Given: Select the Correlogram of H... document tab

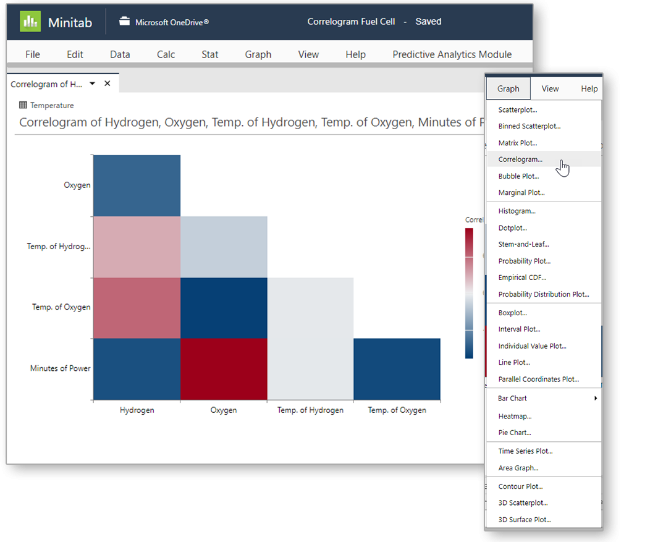Looking at the screenshot, I should click(x=46, y=84).
